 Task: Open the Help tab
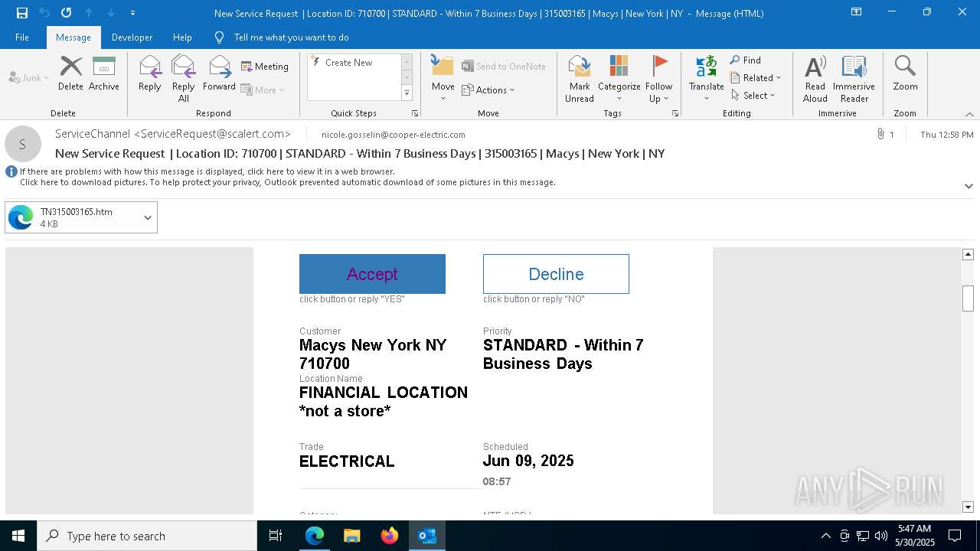point(182,37)
